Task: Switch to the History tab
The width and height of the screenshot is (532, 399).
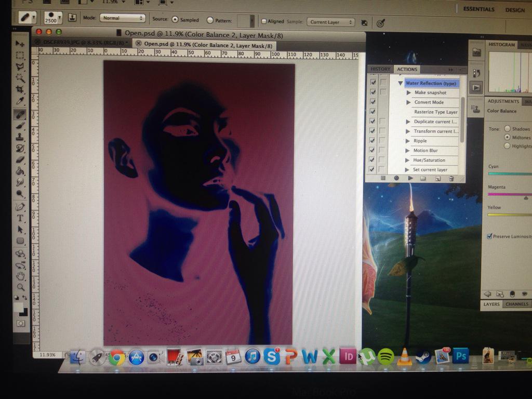Action: pos(380,69)
